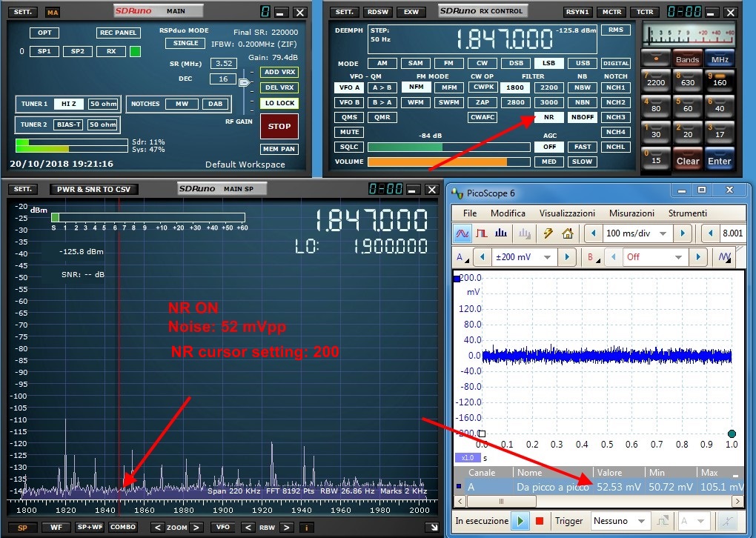Click the RBW increase arrow in Main SP
756x538 pixels.
286,528
